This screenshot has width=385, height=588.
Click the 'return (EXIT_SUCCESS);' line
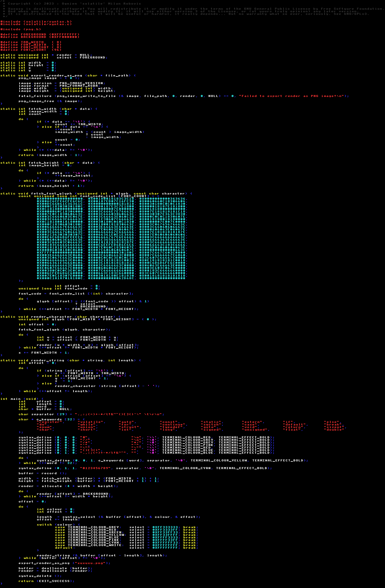[46, 581]
